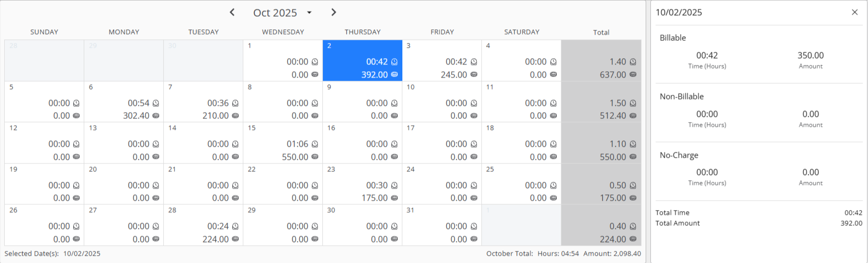Open the Oct 2025 month dropdown
This screenshot has height=263, width=868.
(309, 13)
